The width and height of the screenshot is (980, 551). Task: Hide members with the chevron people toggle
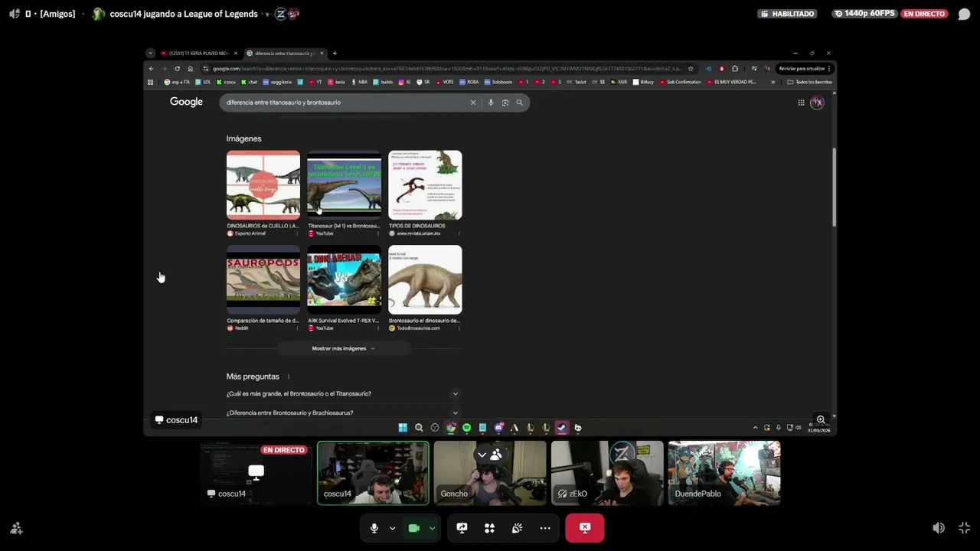pyautogui.click(x=488, y=455)
